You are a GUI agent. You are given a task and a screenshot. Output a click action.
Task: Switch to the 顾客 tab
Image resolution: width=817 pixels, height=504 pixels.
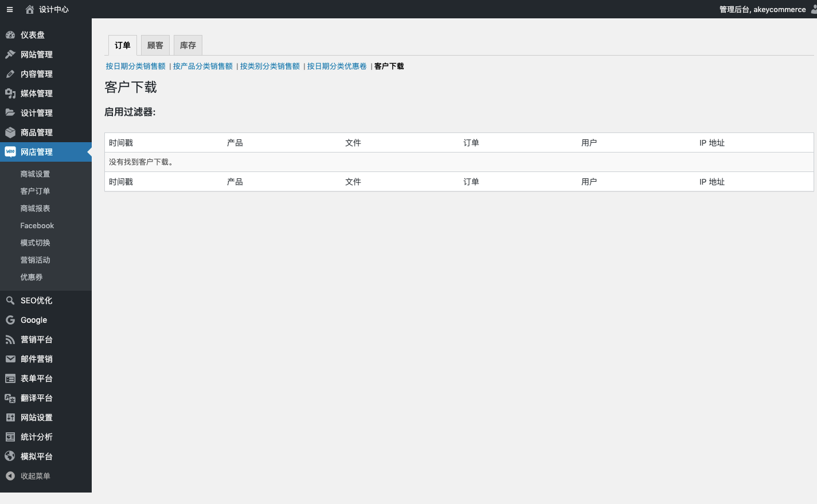(x=155, y=45)
